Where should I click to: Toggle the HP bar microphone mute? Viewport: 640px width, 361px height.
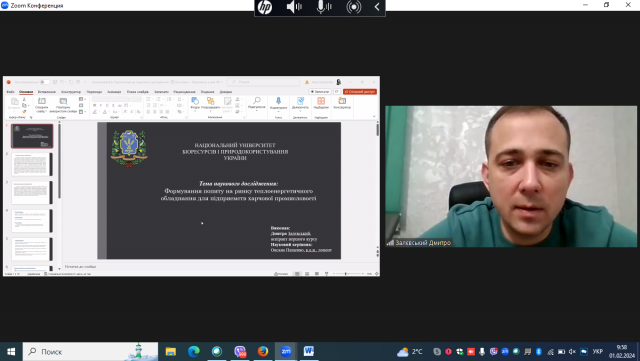324,7
